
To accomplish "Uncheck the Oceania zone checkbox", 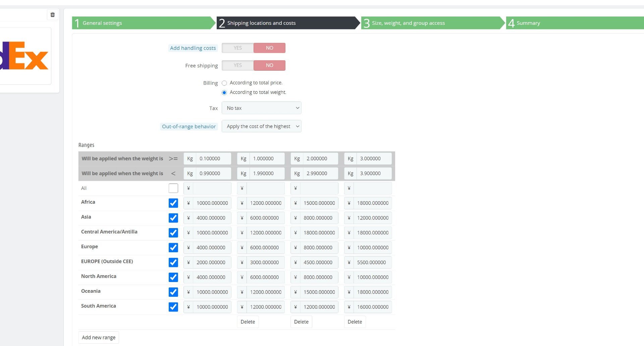I will click(173, 292).
